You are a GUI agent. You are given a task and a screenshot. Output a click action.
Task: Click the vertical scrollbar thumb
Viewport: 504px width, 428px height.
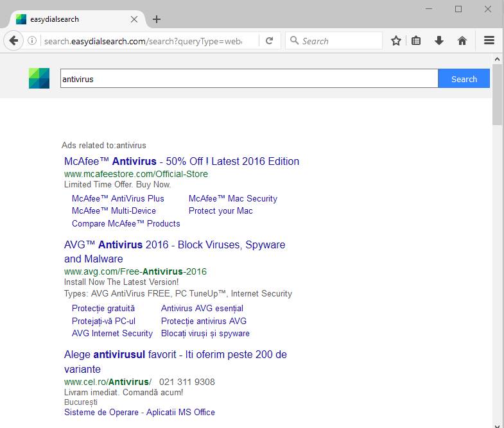498,94
